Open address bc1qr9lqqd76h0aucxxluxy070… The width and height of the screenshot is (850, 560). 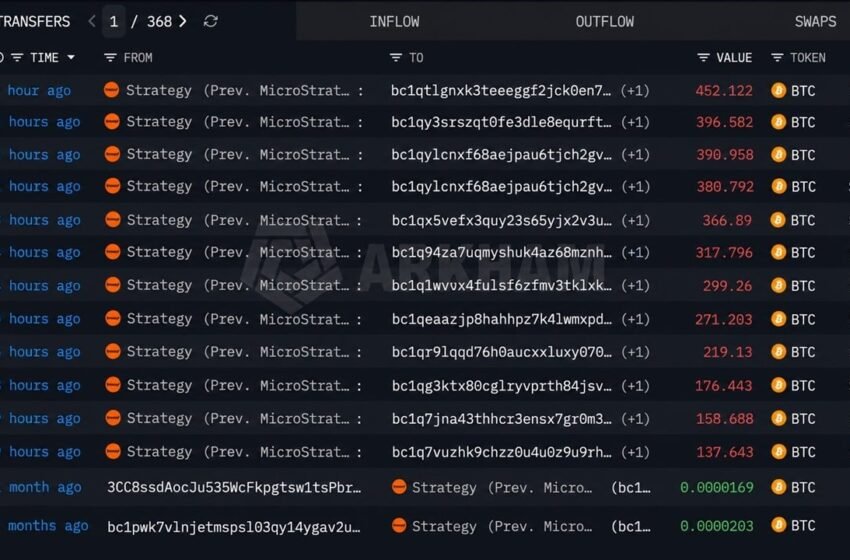pyautogui.click(x=501, y=352)
